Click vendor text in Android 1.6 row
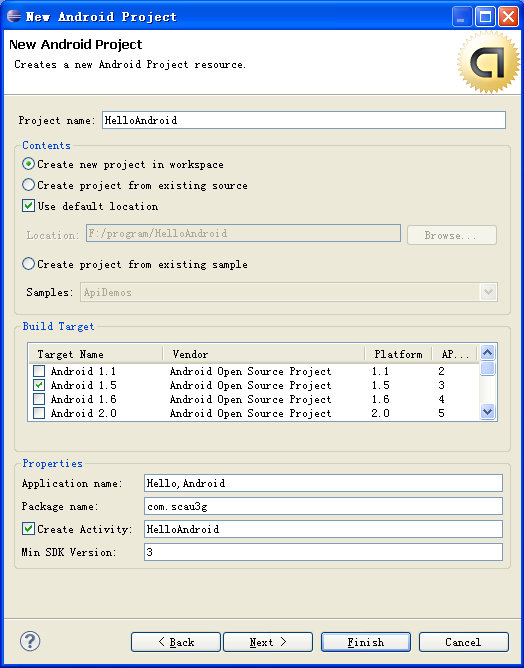 [250, 399]
